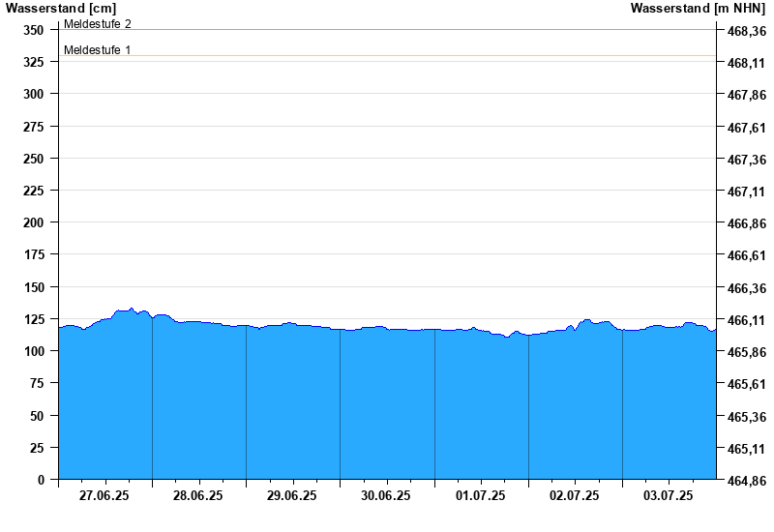Viewport: 774px width, 532px height.
Task: Select the 27.06.25 date label
Action: (104, 495)
